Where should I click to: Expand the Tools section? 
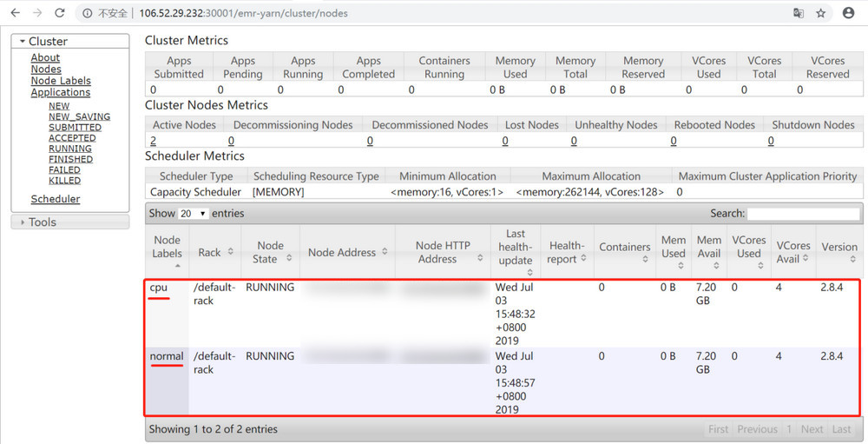(23, 222)
